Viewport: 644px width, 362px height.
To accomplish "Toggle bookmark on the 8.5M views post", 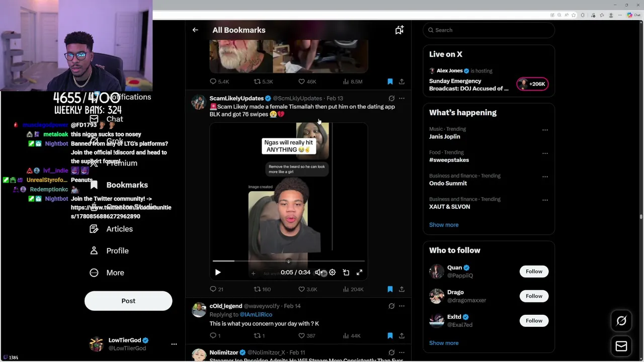I will [x=390, y=81].
